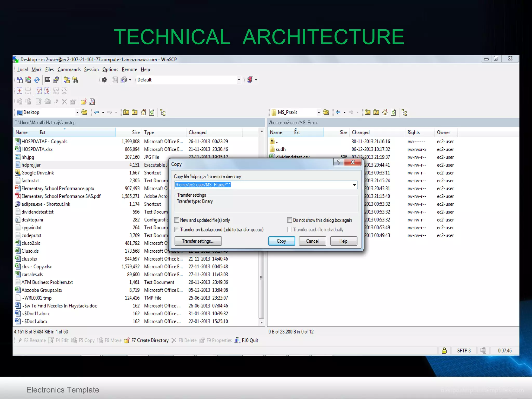Select HOSPDATA.xlsx in local panel
Screen dimensions: 532x399
point(37,149)
